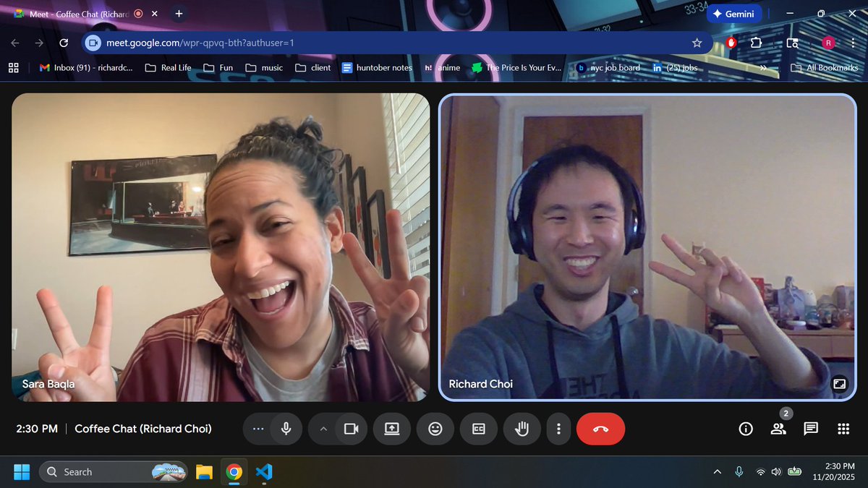Open the system tray microphone indicator
This screenshot has height=488, width=868.
739,472
